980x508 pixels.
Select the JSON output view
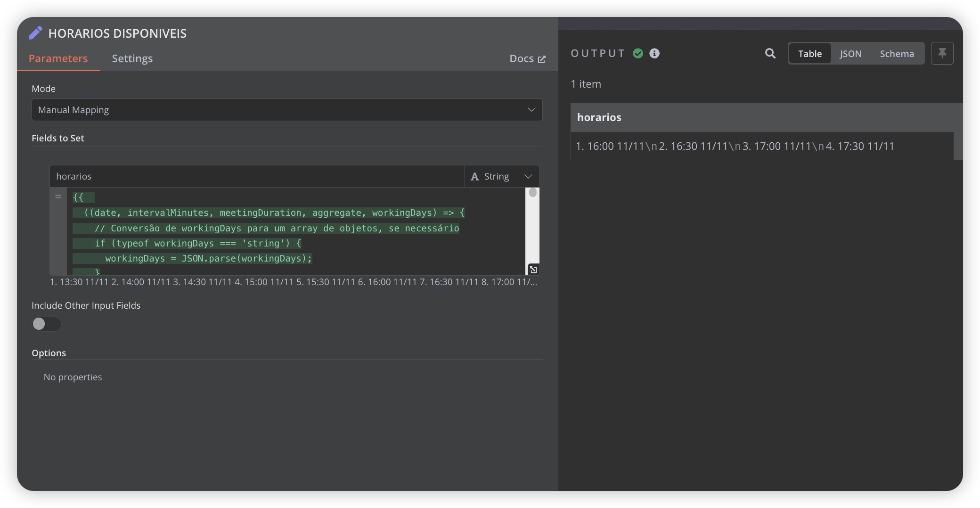coord(850,53)
